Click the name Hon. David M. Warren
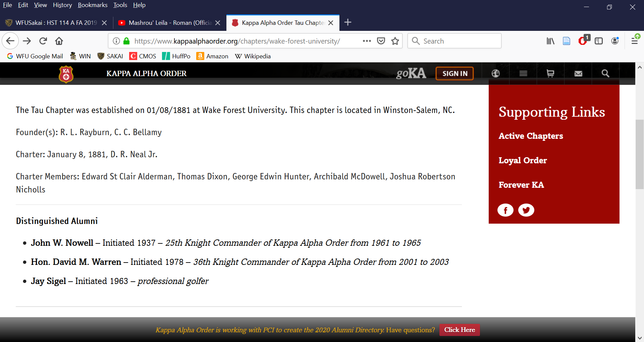 tap(76, 262)
